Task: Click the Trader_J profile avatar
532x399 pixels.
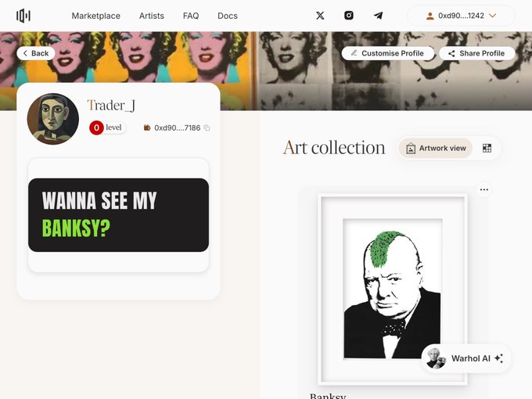Action: (53, 119)
